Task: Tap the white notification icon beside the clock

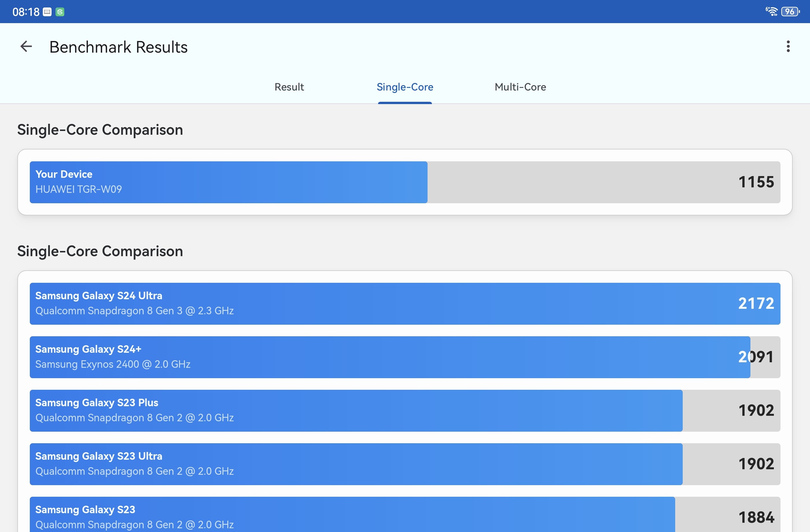Action: tap(47, 12)
